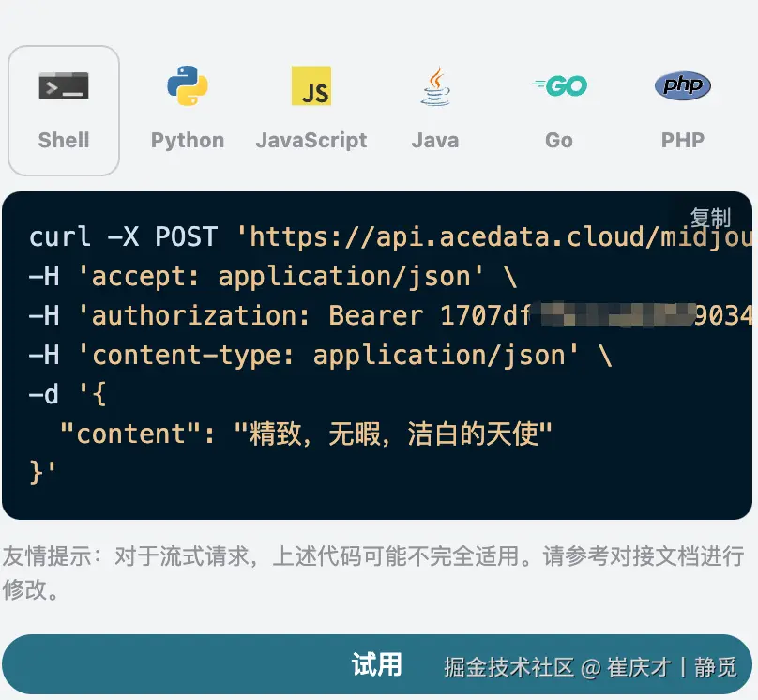Switch to the Java tab label
Viewport: 758px width, 700px height.
click(435, 140)
